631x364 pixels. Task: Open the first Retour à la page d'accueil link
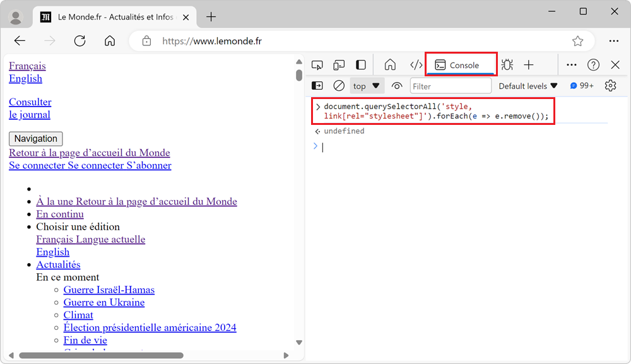coord(90,153)
